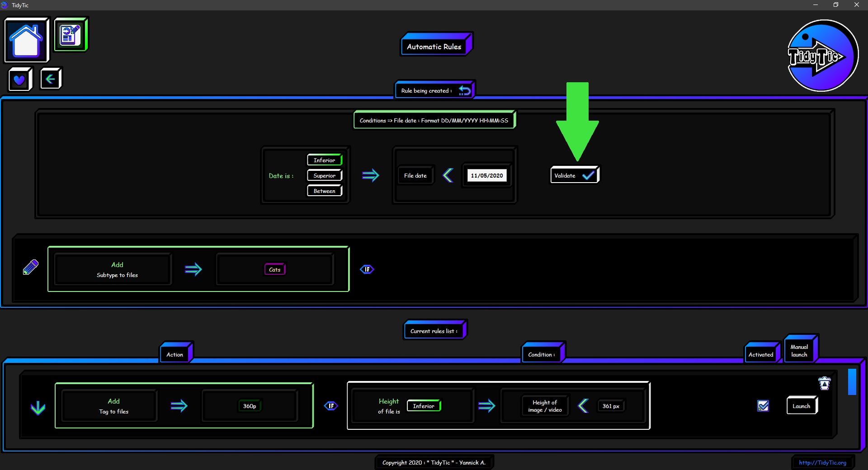Reset the rule being created undo icon
The width and height of the screenshot is (868, 470).
coord(464,90)
